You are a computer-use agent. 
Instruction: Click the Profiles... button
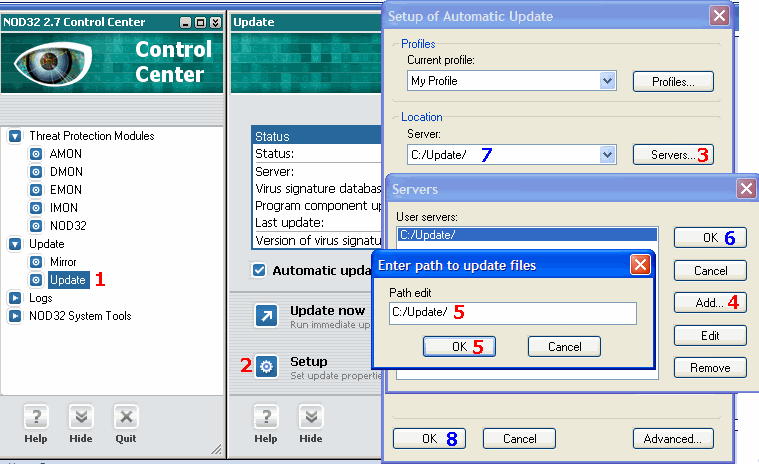[673, 82]
